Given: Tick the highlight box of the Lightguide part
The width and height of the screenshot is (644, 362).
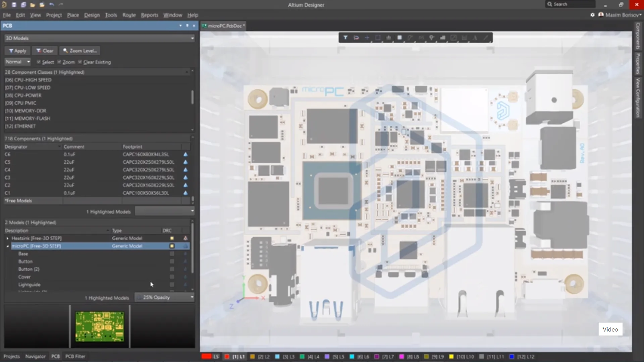Looking at the screenshot, I should (x=172, y=285).
